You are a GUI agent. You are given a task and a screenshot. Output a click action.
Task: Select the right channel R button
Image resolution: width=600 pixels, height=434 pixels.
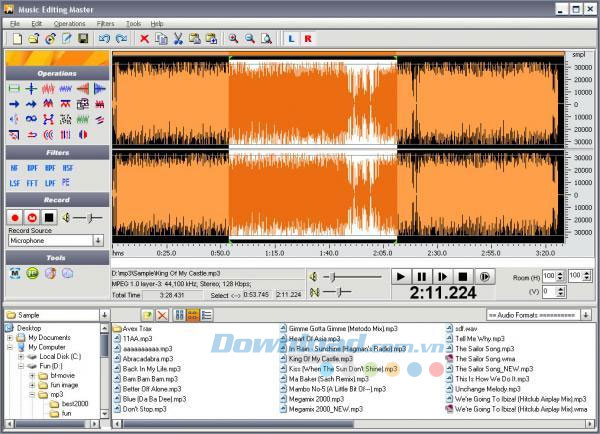308,39
